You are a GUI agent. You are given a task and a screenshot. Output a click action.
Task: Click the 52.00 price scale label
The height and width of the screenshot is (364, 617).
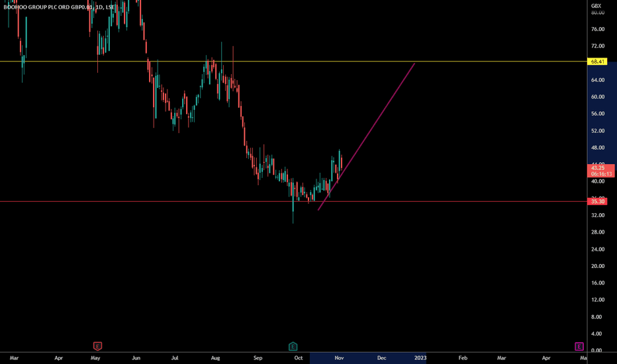click(598, 130)
